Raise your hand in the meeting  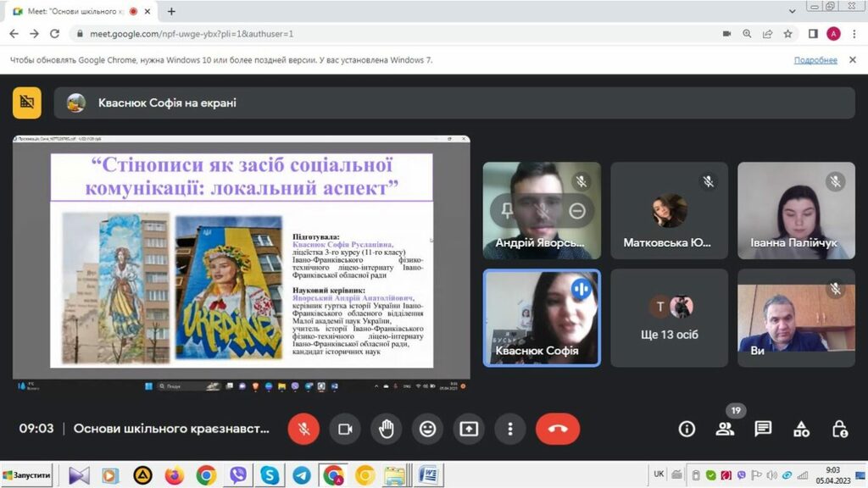[x=387, y=429]
